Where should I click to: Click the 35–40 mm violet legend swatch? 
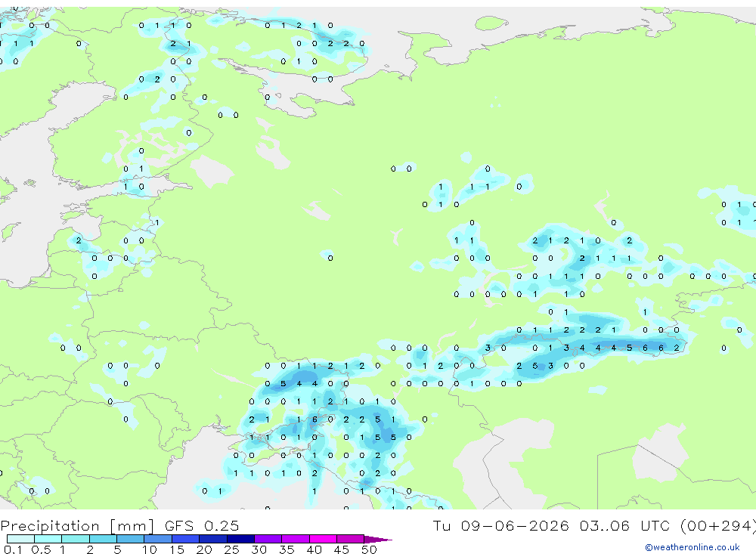pyautogui.click(x=296, y=539)
